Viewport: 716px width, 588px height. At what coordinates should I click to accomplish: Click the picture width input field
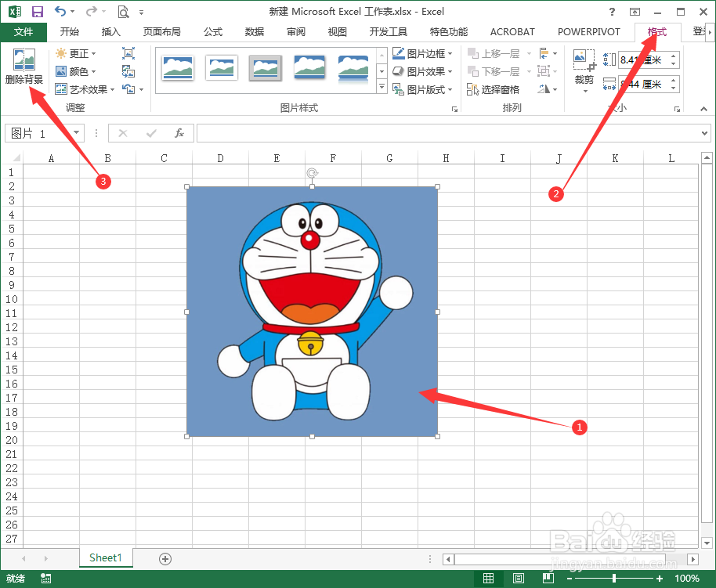[x=644, y=84]
